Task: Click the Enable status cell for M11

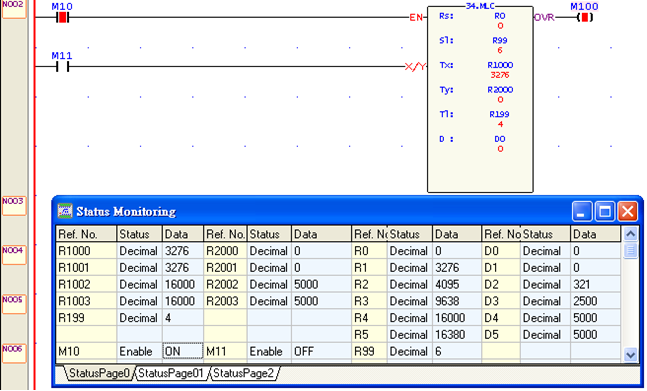Action: coord(269,351)
